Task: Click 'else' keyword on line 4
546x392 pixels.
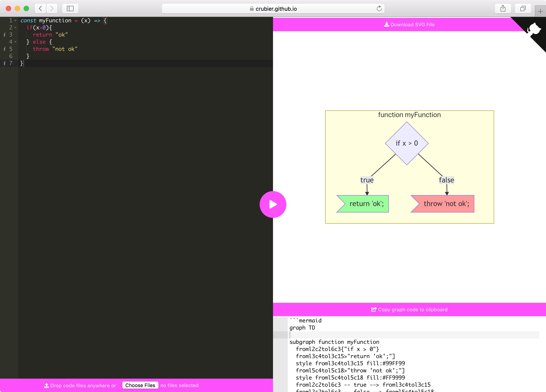Action: [39, 42]
